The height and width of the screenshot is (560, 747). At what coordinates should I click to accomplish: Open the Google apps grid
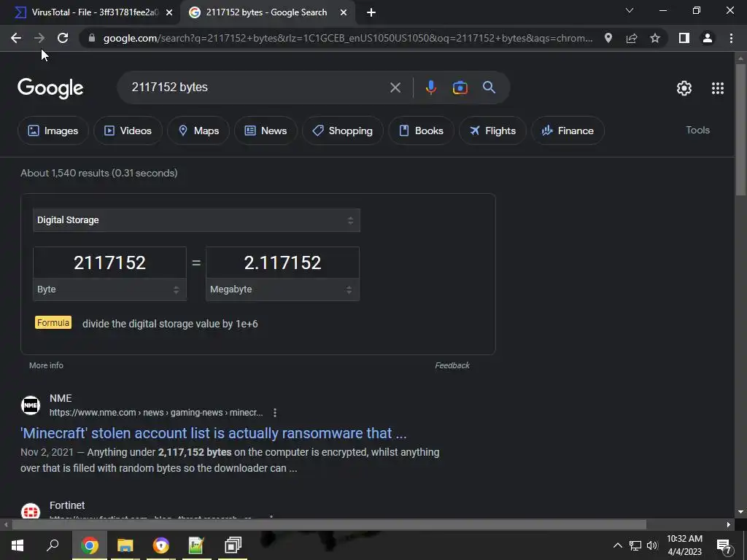pos(718,88)
